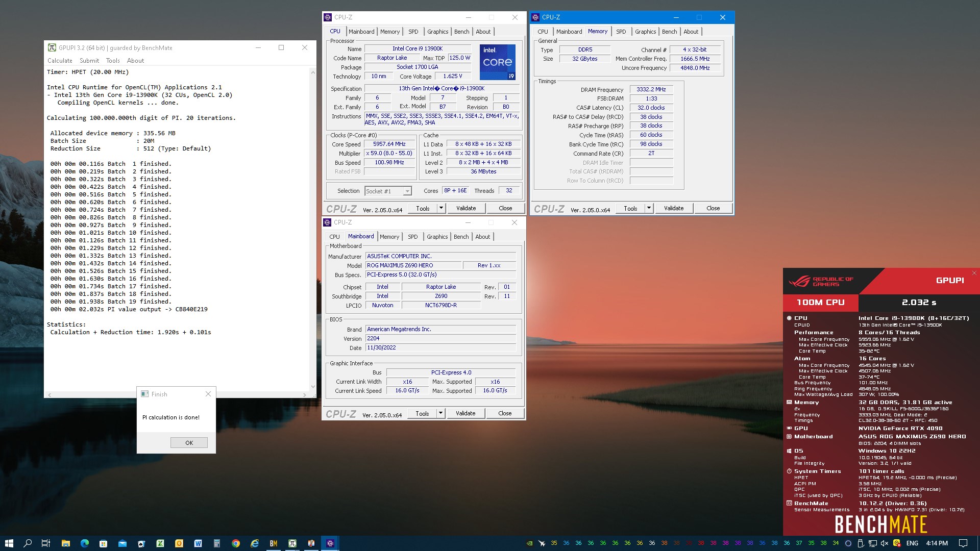Switch to GPUPI pi taskbar icon
Screen dimensions: 980x551
click(292, 543)
